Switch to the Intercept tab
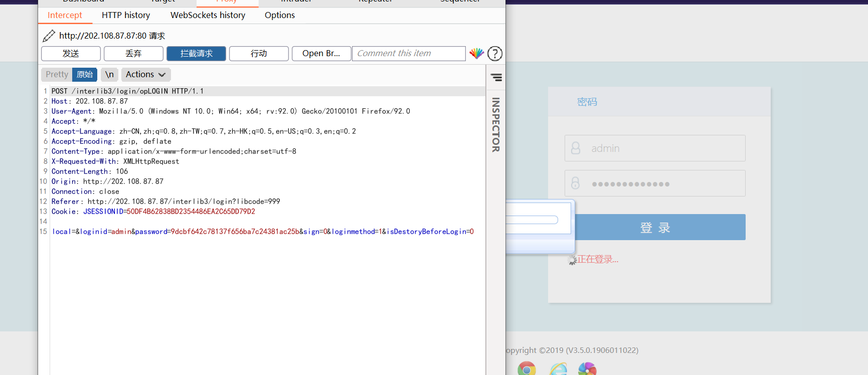Image resolution: width=868 pixels, height=375 pixels. (65, 15)
